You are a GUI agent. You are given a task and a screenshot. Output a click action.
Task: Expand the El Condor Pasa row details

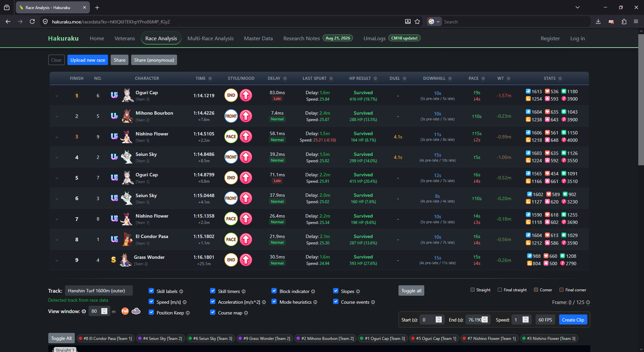57,240
